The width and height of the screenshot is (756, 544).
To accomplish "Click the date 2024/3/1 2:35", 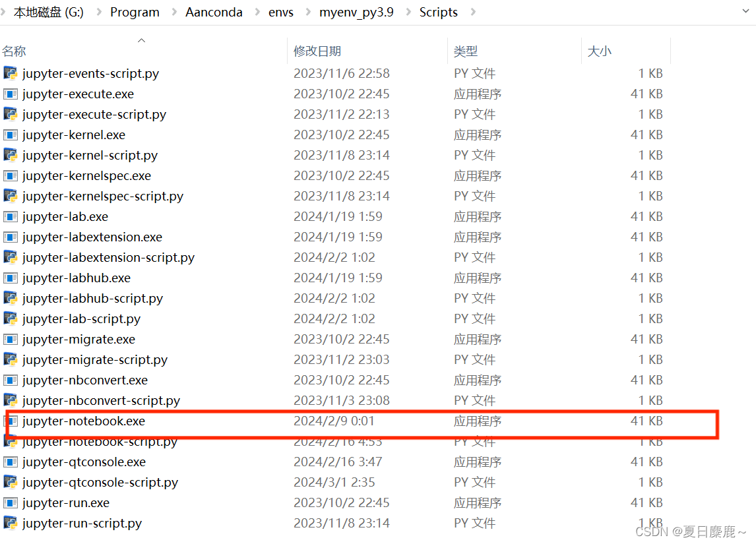I will click(x=334, y=482).
